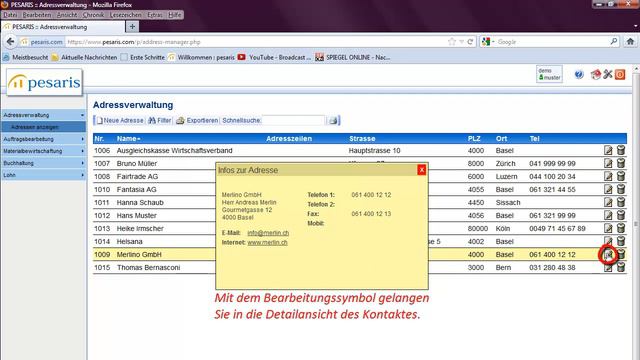Sort table by Nr. column header
The width and height of the screenshot is (640, 360).
click(x=99, y=139)
